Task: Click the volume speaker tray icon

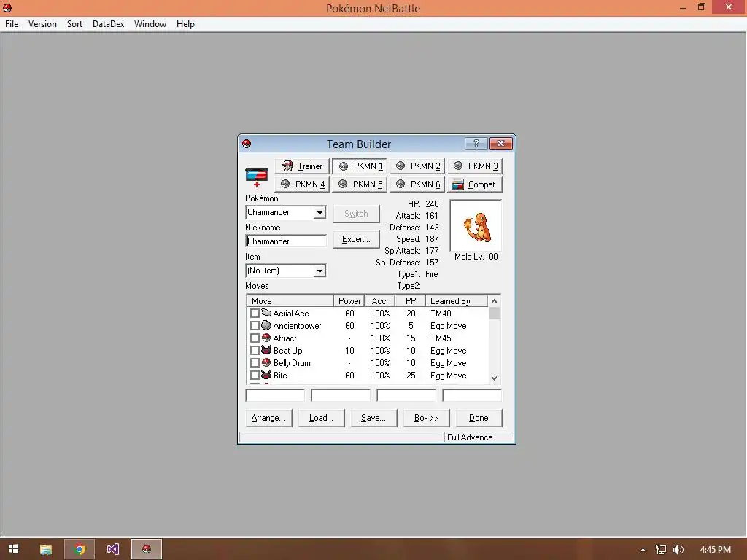Action: click(x=678, y=550)
